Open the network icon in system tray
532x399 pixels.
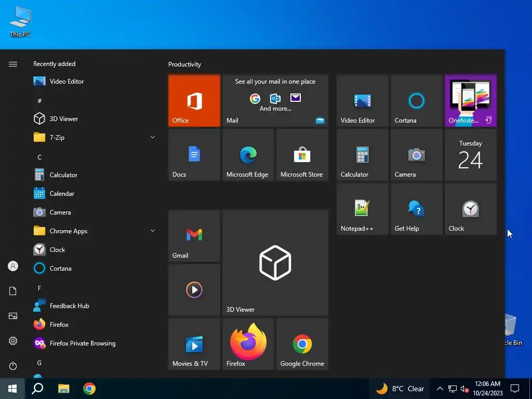[453, 389]
